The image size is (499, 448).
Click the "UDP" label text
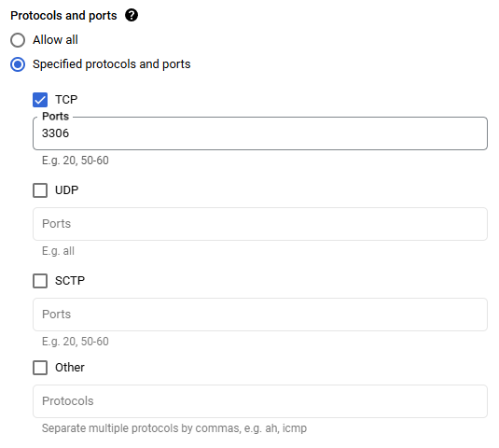66,190
